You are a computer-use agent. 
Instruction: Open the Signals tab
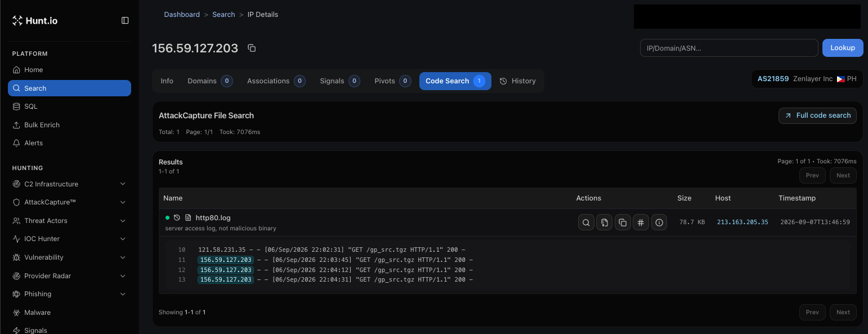pyautogui.click(x=340, y=81)
